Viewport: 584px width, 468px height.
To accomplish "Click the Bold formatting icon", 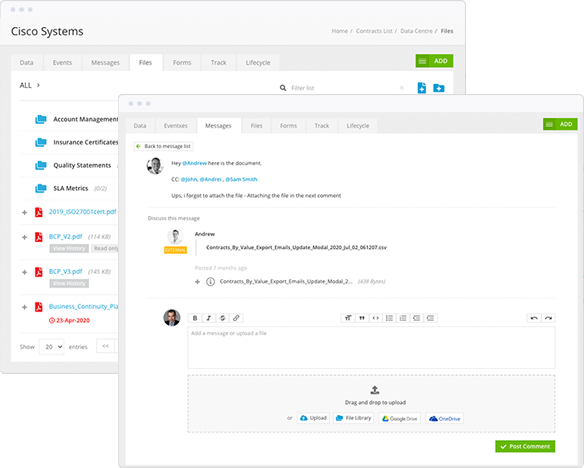I will click(x=195, y=318).
